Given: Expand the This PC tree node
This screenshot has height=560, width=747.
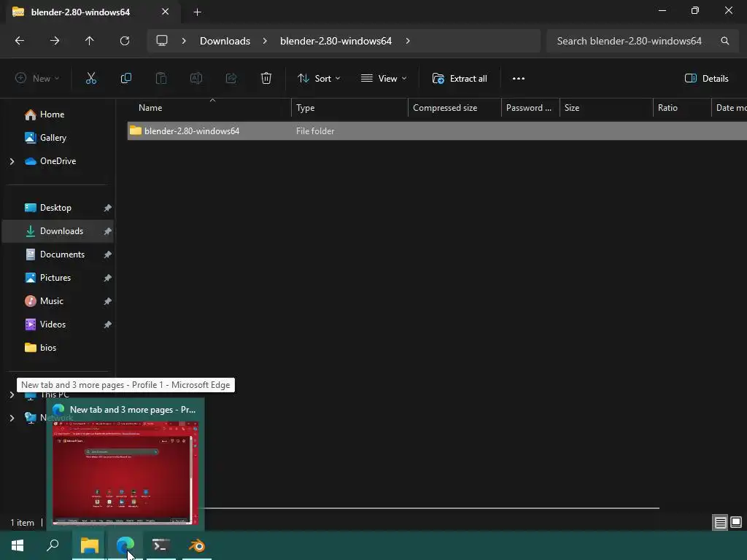Looking at the screenshot, I should pos(12,394).
